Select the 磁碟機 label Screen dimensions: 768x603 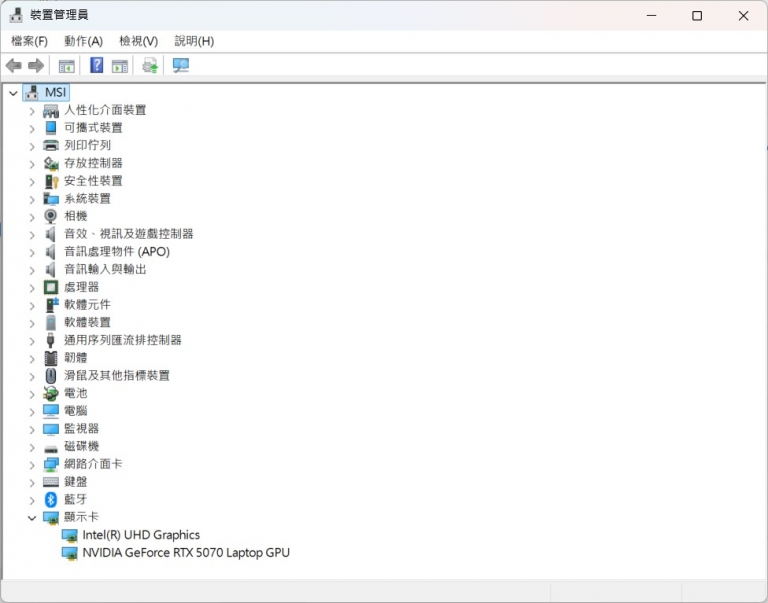tap(81, 446)
